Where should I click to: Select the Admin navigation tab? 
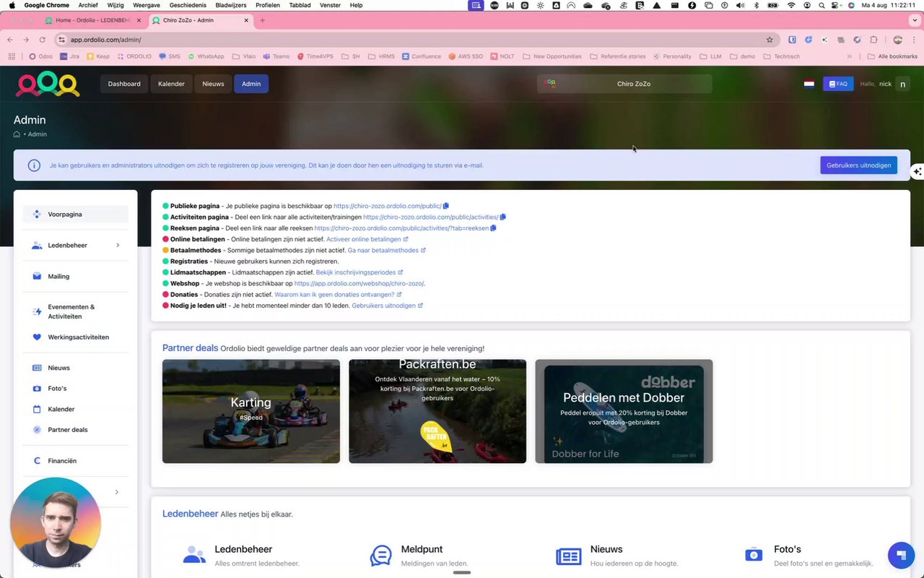pyautogui.click(x=251, y=84)
